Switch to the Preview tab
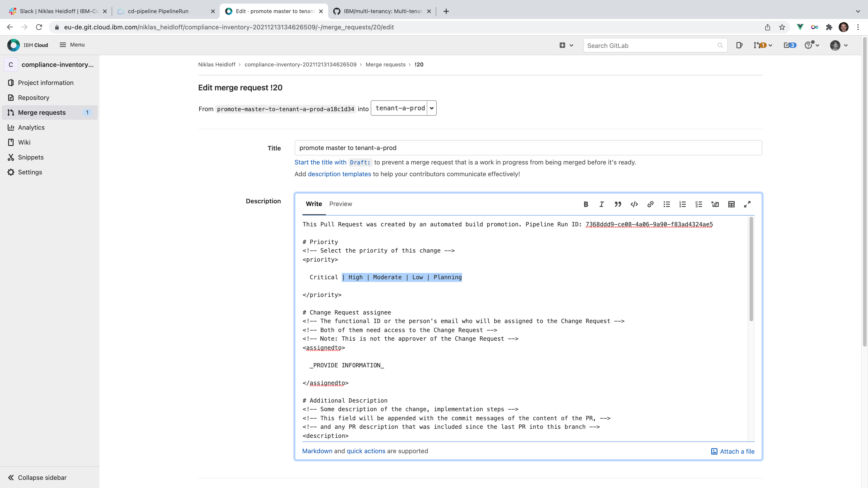 point(340,204)
